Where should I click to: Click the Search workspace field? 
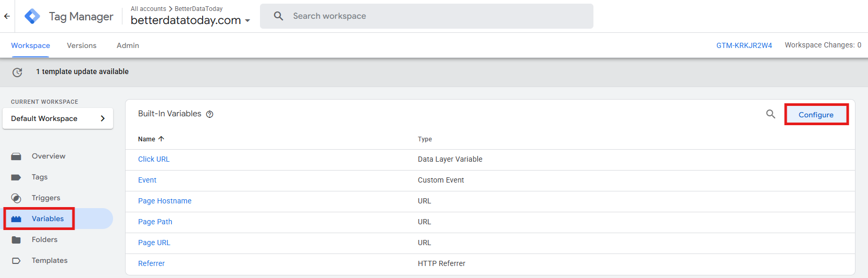pos(427,16)
